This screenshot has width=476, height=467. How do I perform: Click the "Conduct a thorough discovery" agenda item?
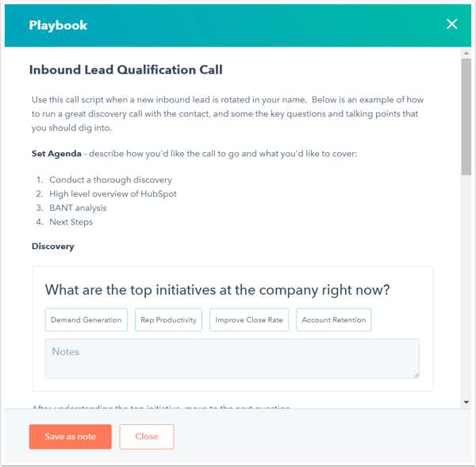[x=110, y=180]
